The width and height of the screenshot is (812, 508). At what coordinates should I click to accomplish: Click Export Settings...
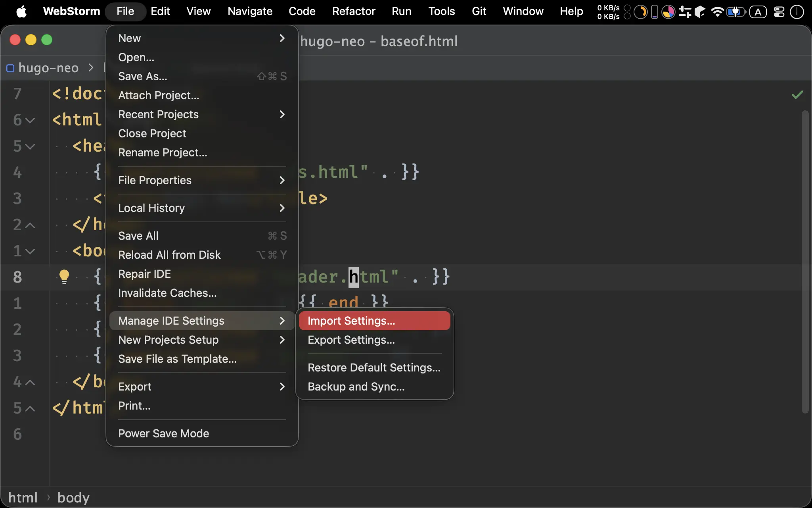click(375, 340)
